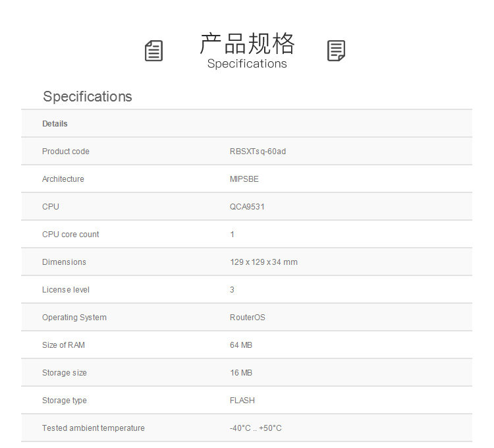
Task: Select the 64 MB value
Action: 241,345
